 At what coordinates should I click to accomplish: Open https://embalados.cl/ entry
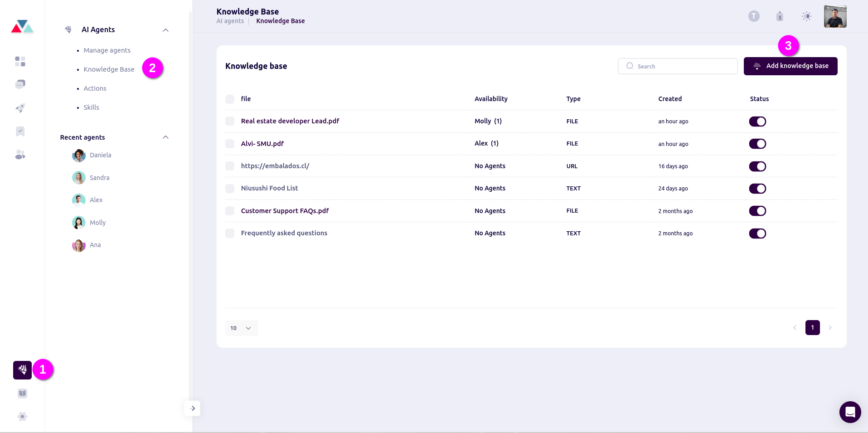click(275, 166)
